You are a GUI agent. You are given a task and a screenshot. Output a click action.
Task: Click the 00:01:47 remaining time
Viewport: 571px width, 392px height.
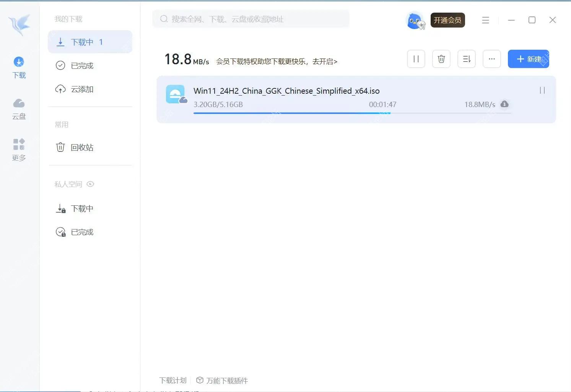tap(382, 104)
